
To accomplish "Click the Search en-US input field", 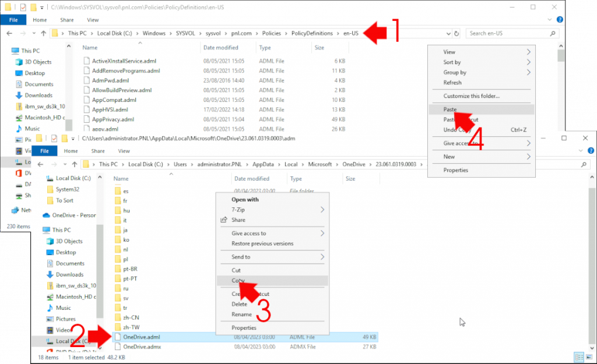I will pyautogui.click(x=510, y=33).
